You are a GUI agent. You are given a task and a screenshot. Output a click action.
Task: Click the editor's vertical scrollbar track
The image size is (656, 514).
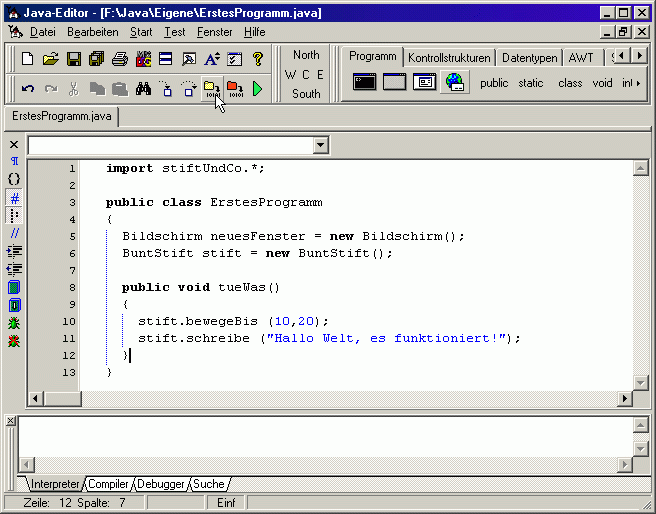tap(640, 270)
